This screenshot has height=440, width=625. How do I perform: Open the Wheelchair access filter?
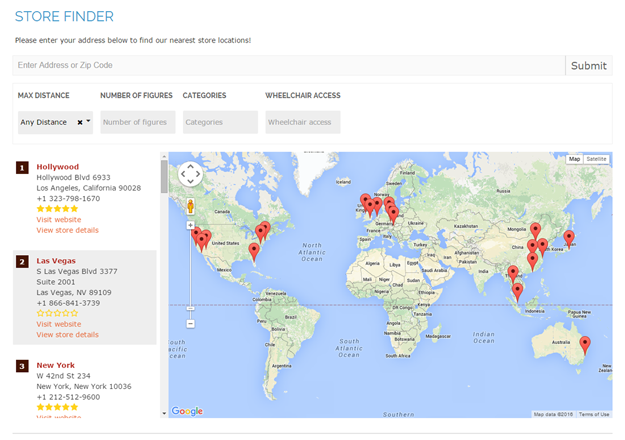pos(303,122)
